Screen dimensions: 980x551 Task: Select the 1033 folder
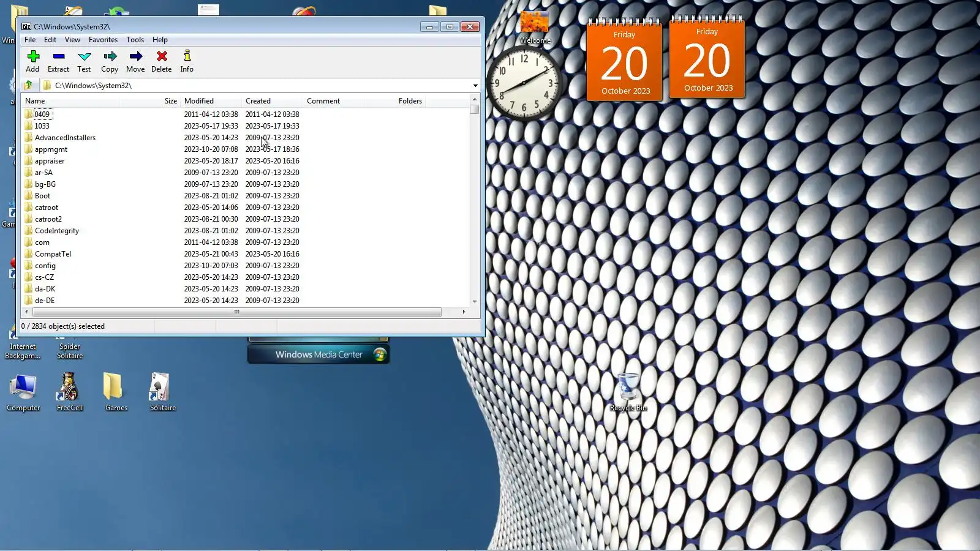coord(42,126)
